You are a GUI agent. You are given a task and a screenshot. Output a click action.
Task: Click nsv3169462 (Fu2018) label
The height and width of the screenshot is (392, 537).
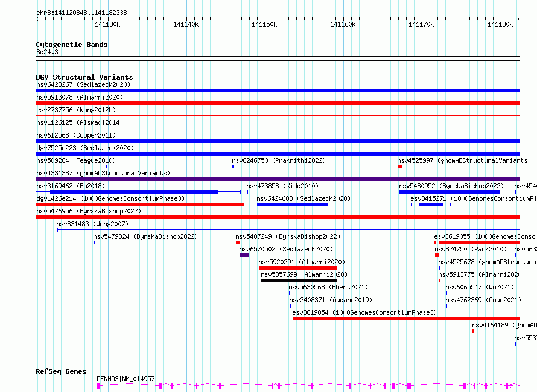coord(71,186)
